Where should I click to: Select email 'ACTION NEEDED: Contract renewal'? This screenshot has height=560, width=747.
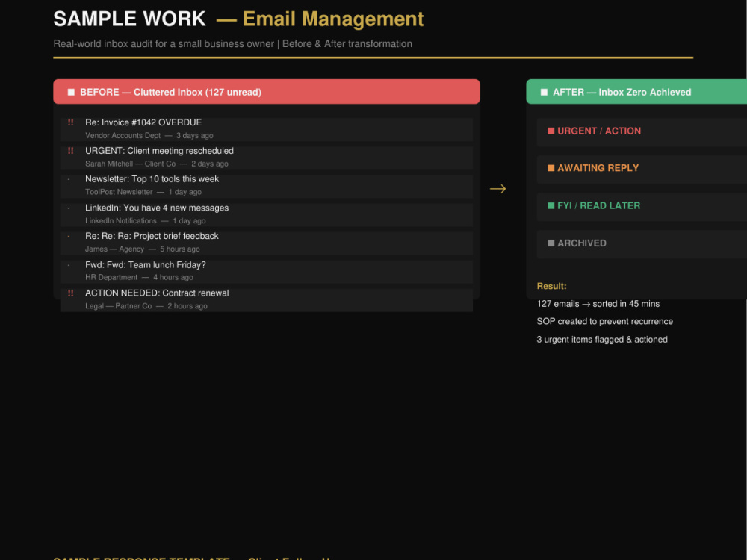click(x=267, y=300)
